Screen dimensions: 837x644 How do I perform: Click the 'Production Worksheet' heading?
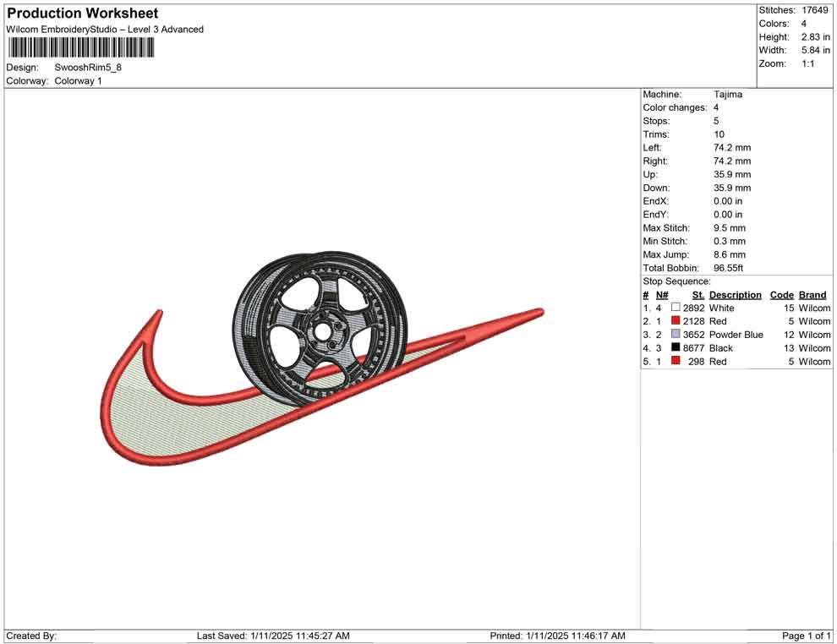[83, 14]
